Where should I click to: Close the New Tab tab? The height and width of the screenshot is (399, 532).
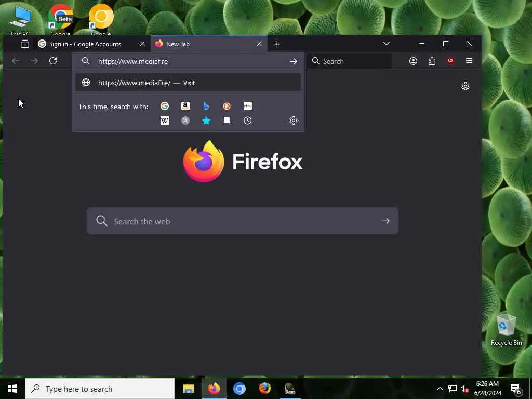tap(259, 44)
